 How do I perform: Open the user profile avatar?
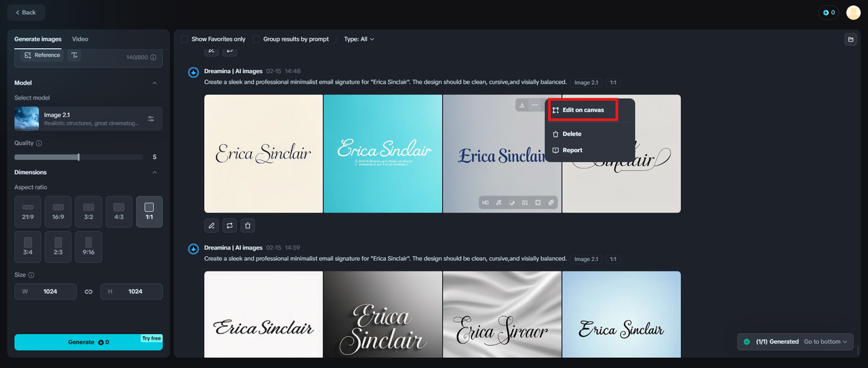click(853, 12)
